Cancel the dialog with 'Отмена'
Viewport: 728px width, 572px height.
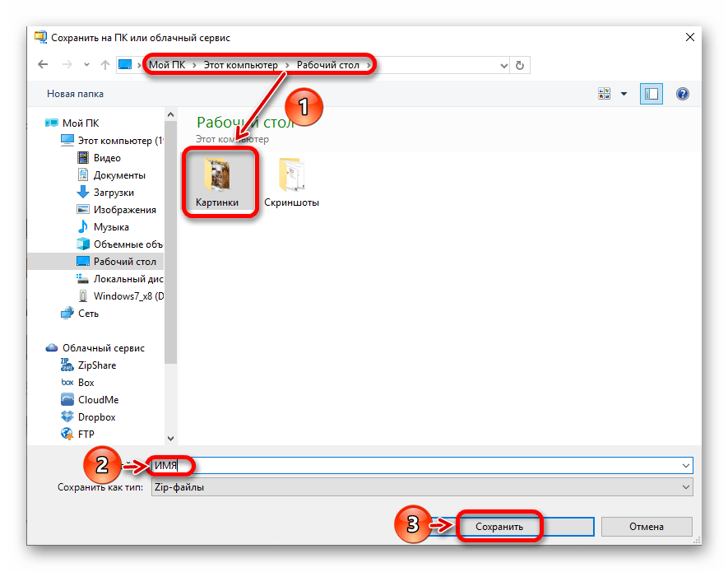647,526
